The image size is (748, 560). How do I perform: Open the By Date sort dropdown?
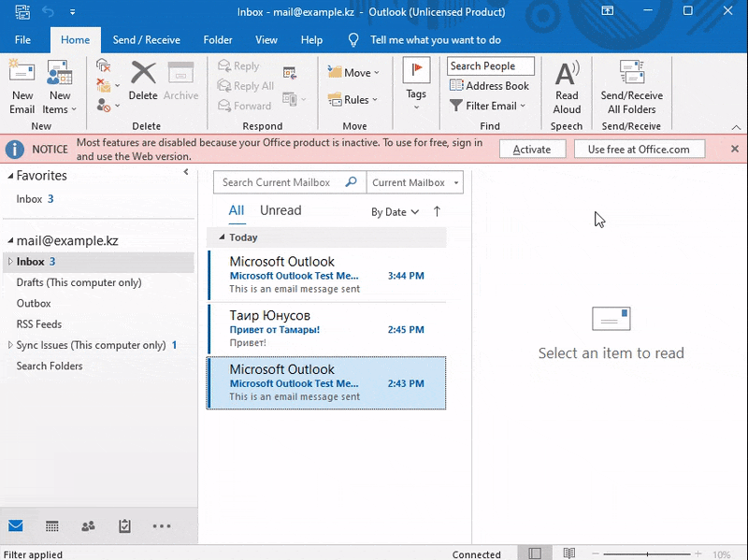tap(395, 212)
